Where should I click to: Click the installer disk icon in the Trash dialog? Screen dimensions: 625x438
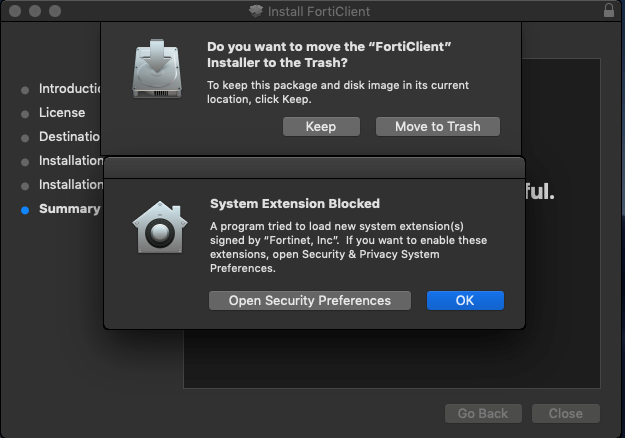click(x=159, y=70)
